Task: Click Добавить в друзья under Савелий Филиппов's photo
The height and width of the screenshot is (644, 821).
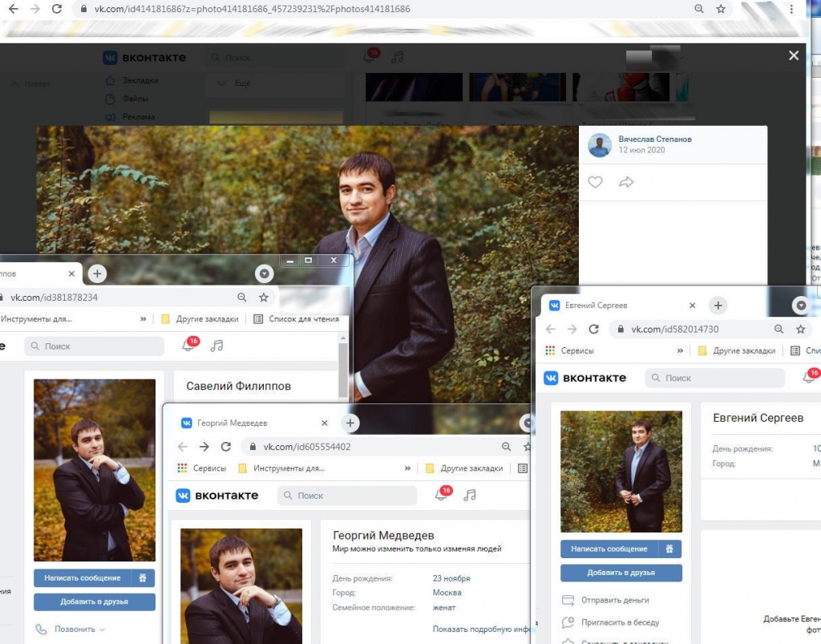Action: 94,601
